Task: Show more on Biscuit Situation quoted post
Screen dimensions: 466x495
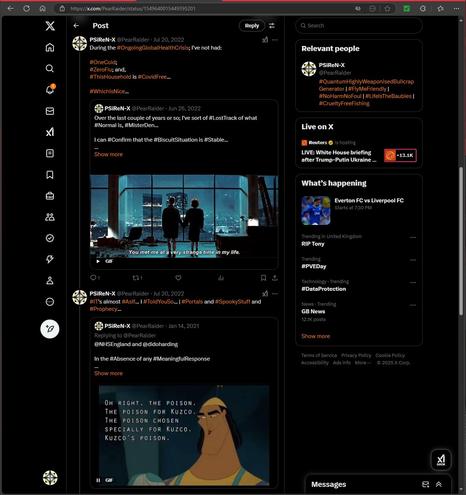Action: tap(108, 154)
